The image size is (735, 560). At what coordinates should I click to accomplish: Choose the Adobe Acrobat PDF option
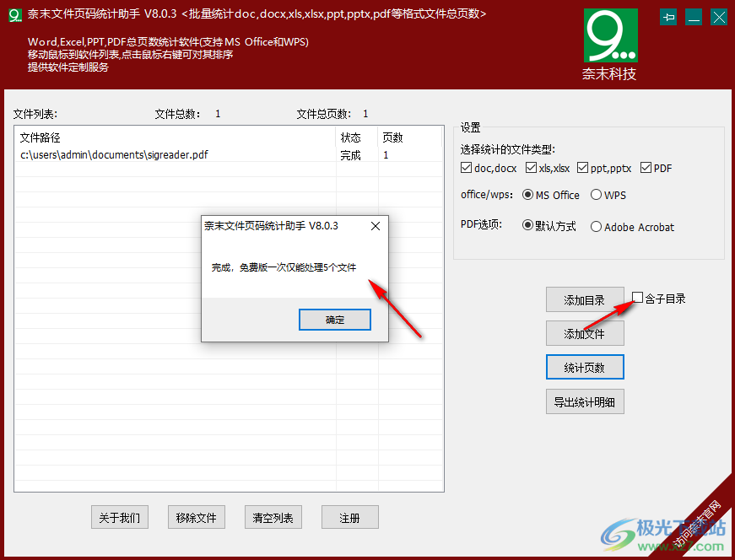click(596, 227)
